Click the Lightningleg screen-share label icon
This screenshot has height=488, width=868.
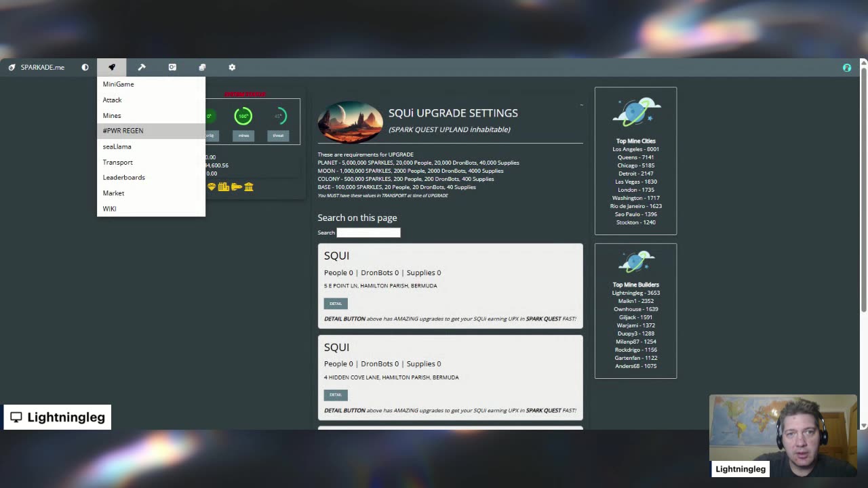pyautogui.click(x=16, y=417)
